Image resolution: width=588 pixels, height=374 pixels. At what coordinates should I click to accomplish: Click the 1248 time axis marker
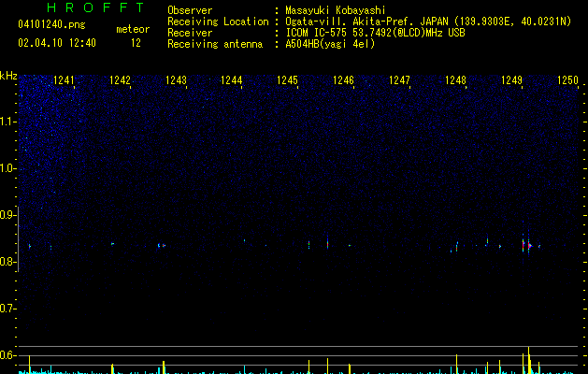click(x=455, y=80)
